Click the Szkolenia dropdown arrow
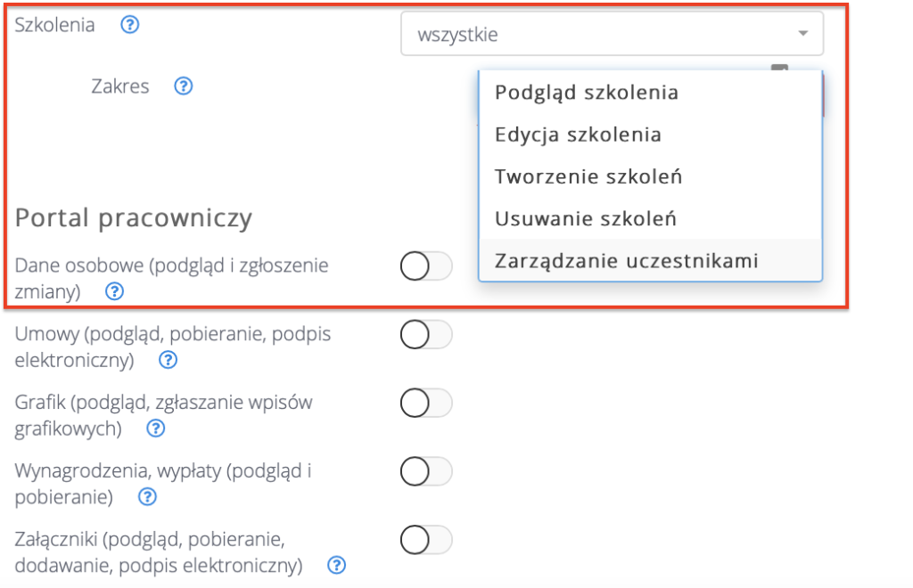This screenshot has width=913, height=588. point(803,34)
